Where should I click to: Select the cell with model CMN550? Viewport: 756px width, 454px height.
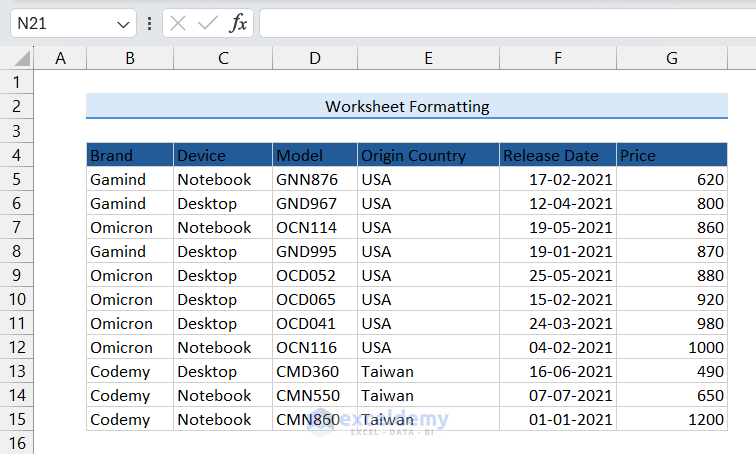click(x=315, y=395)
